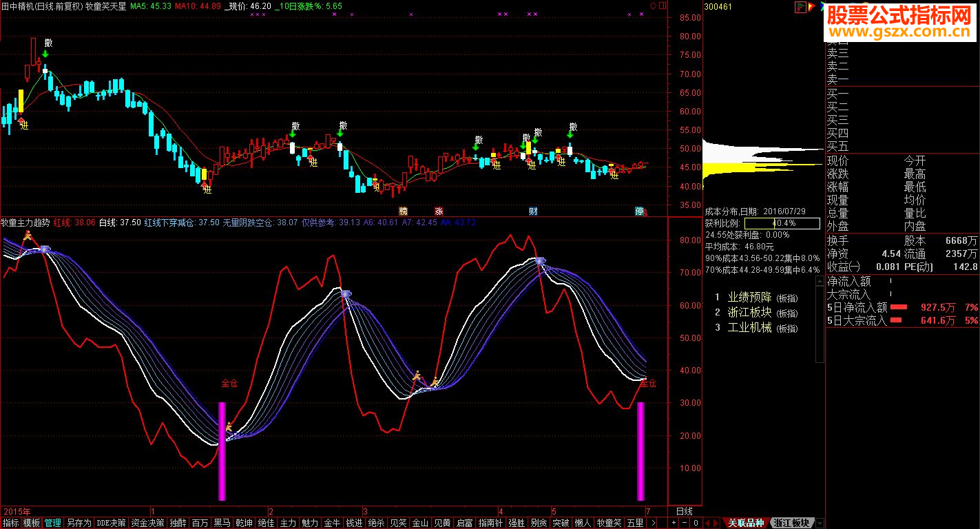Switch to the 资金决策 indicator
Image resolution: width=980 pixels, height=529 pixels.
[x=148, y=523]
